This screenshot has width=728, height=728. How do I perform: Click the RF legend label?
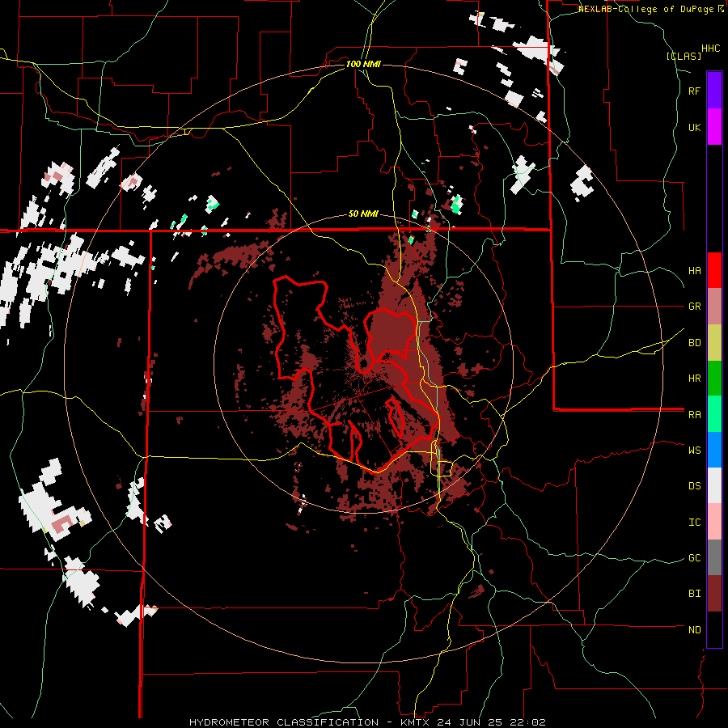pos(694,91)
